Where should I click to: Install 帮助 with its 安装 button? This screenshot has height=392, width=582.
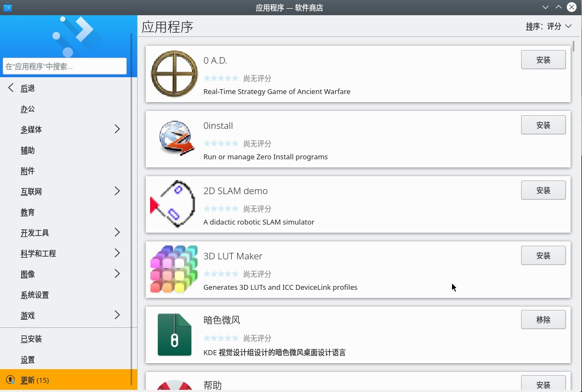[543, 383]
